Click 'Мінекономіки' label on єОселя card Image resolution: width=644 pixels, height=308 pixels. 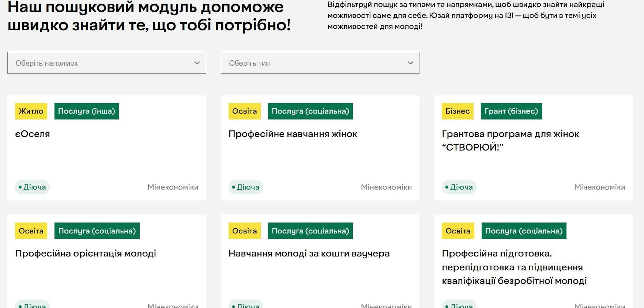click(x=173, y=187)
